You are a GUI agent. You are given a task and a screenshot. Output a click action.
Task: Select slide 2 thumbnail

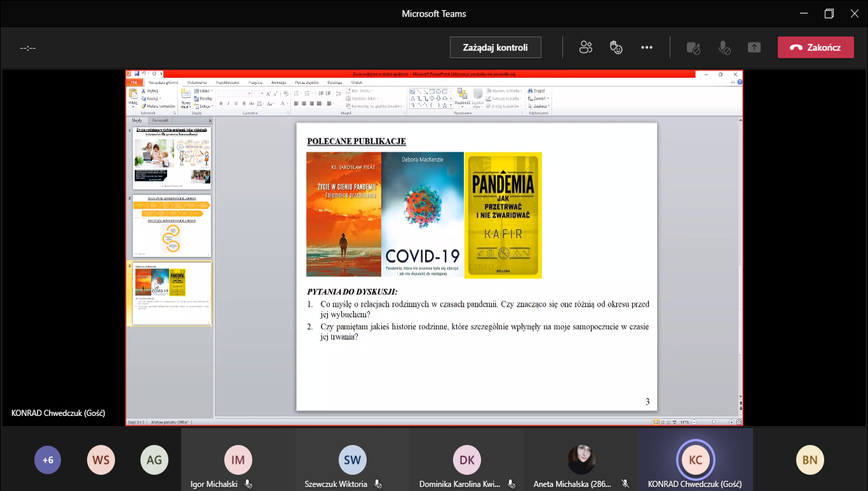pyautogui.click(x=172, y=225)
